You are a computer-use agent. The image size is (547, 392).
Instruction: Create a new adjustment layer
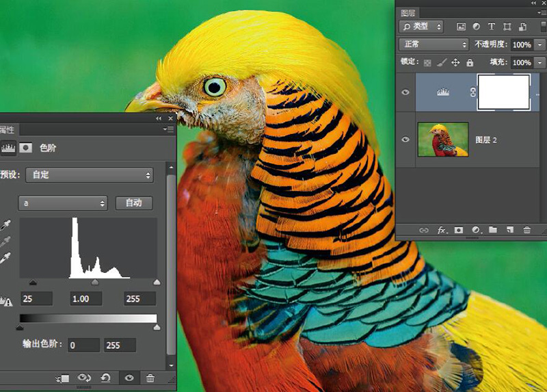[476, 231]
